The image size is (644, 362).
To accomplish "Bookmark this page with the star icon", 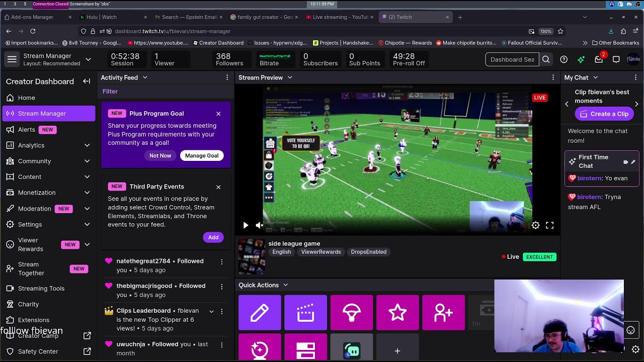I will pos(560,31).
